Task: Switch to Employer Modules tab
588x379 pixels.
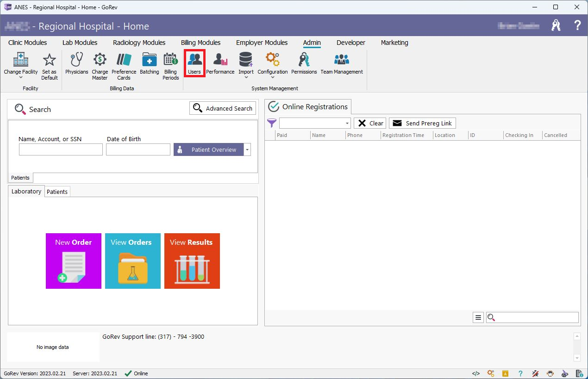Action: [262, 43]
